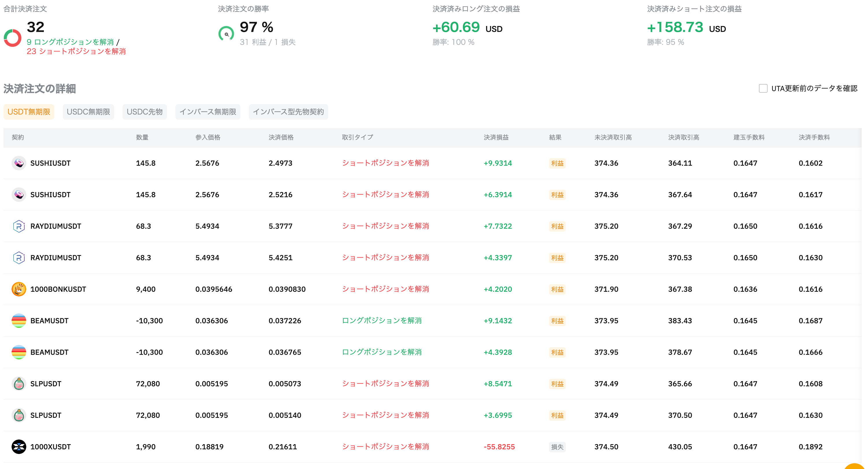Click the 1000BONKUSDT coin icon

19,289
